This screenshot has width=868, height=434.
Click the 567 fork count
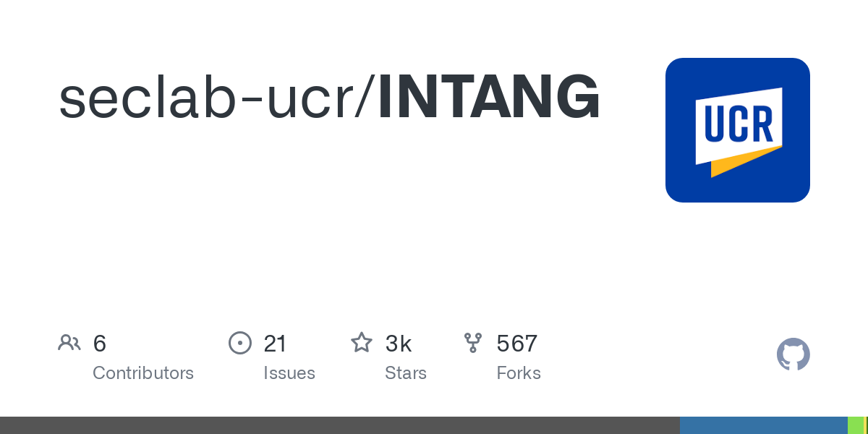point(516,344)
